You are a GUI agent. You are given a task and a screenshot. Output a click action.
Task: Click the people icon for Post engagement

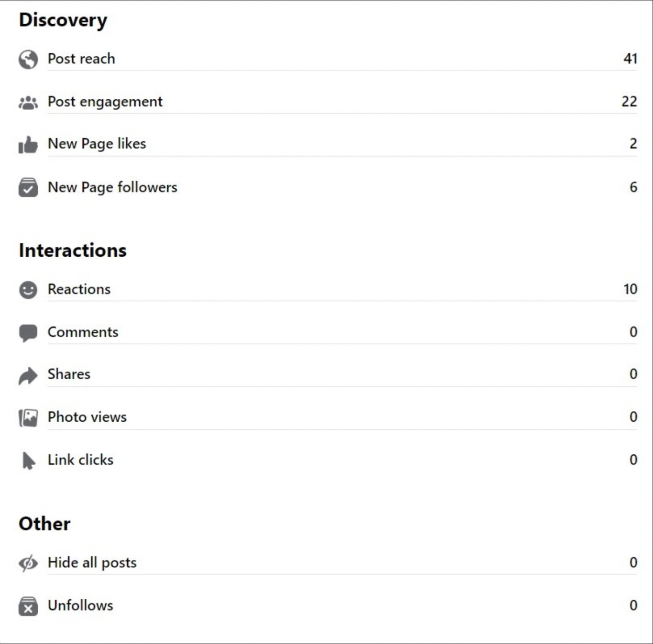coord(28,102)
